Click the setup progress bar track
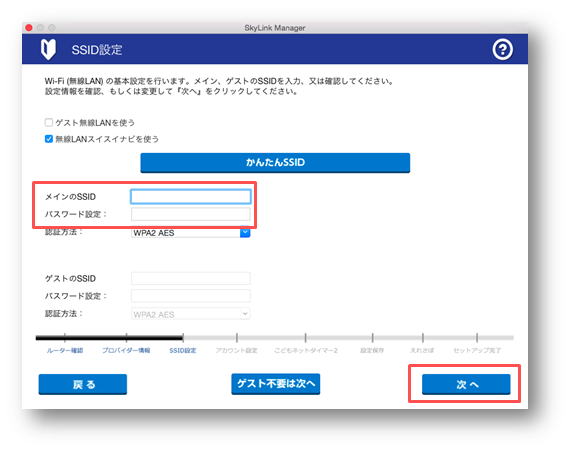The width and height of the screenshot is (570, 451). (275, 338)
